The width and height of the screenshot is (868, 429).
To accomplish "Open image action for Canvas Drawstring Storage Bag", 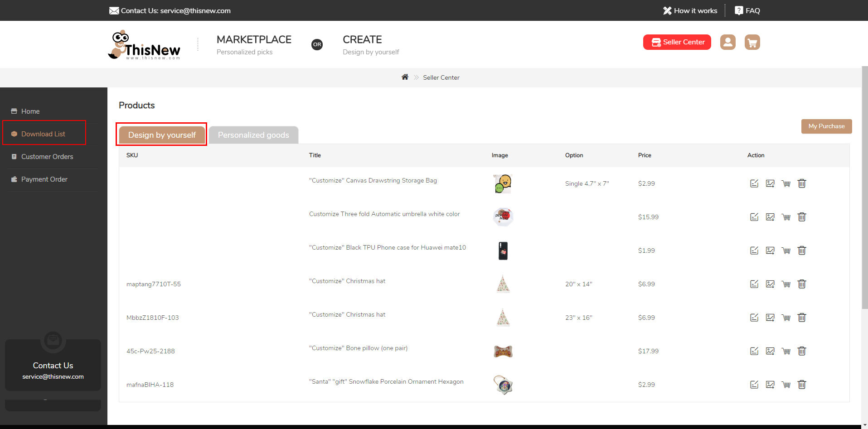I will click(x=770, y=183).
